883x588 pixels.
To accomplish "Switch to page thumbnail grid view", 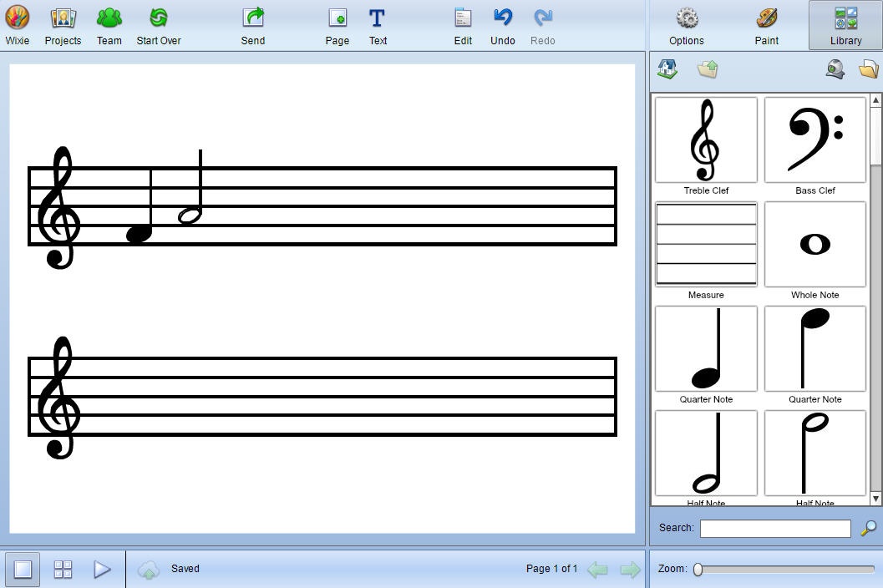I will (63, 569).
